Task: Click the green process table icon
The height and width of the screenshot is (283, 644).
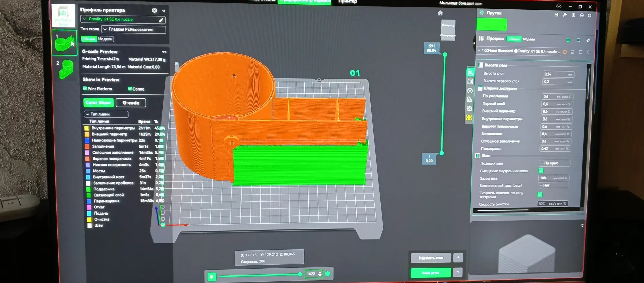Action: pos(568,40)
